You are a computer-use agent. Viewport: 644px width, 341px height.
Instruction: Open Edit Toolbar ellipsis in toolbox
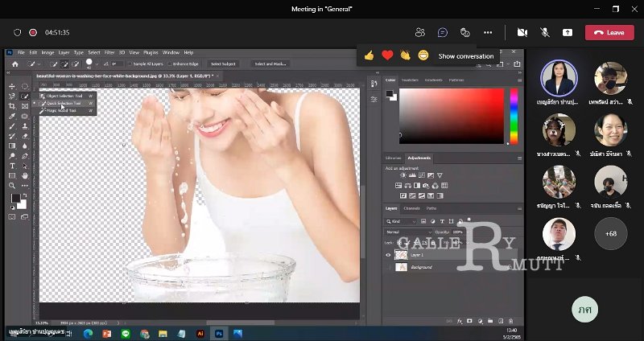coord(25,186)
